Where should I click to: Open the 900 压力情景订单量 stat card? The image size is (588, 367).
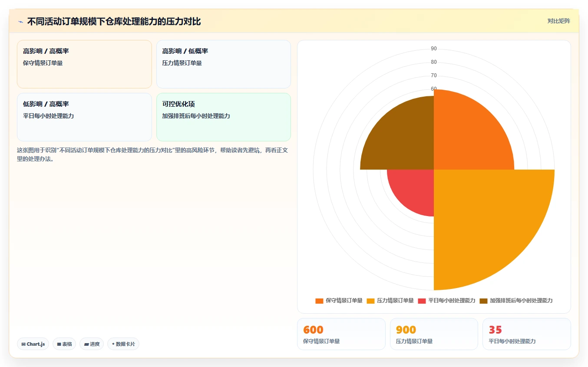click(x=434, y=334)
